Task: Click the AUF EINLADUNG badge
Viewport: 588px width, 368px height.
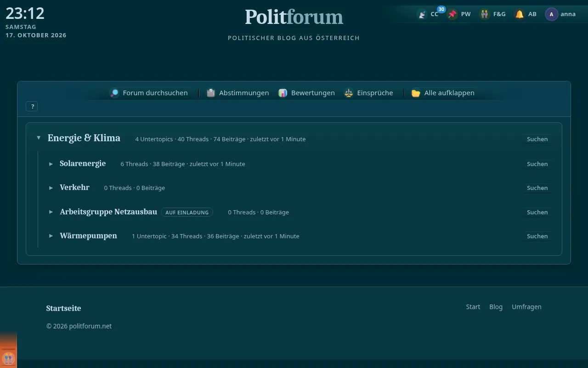Action: (187, 212)
